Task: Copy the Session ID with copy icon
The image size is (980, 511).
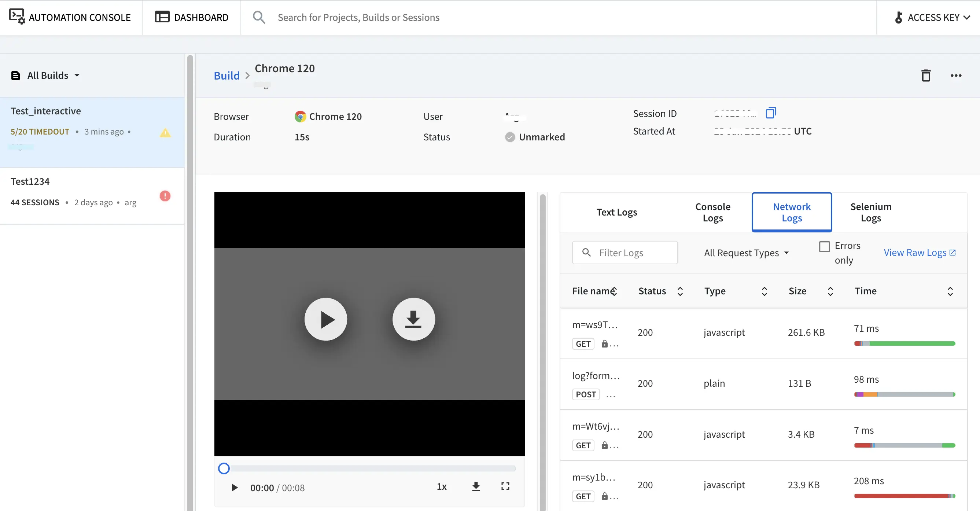Action: pyautogui.click(x=771, y=113)
